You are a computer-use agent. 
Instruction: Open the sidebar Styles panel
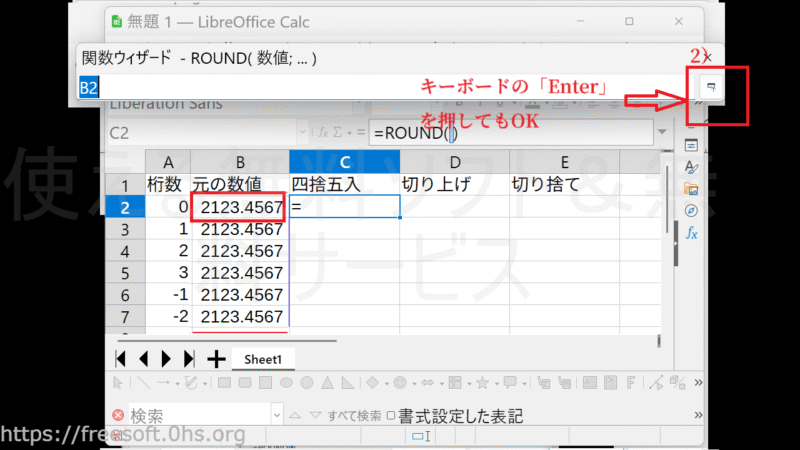click(691, 167)
